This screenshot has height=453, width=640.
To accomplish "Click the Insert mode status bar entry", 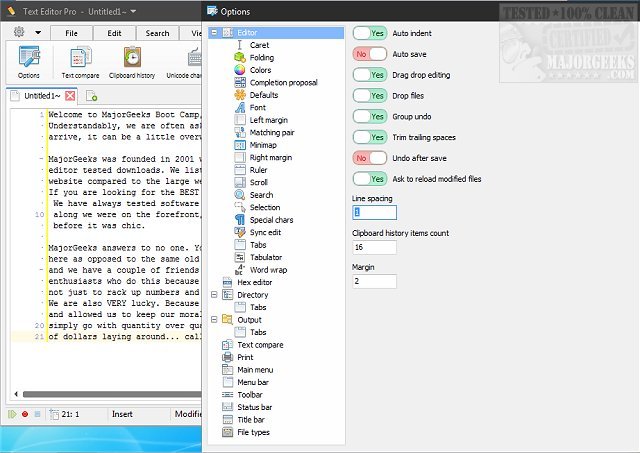I will pos(122,414).
